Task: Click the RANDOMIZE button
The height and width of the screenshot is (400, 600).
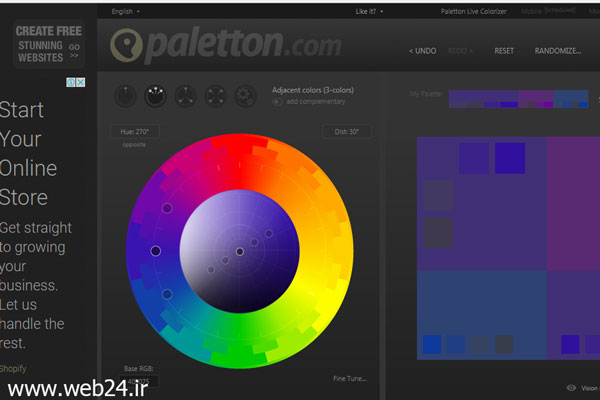Action: click(558, 51)
